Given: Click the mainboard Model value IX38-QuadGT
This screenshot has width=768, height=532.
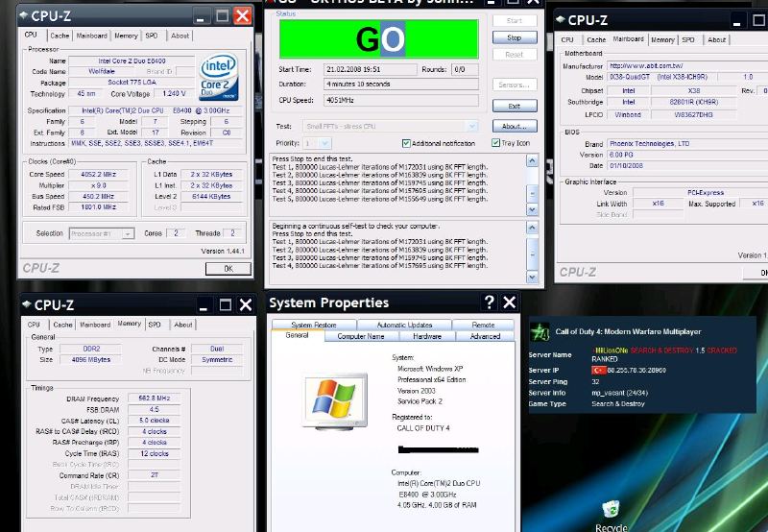Looking at the screenshot, I should tap(663, 77).
